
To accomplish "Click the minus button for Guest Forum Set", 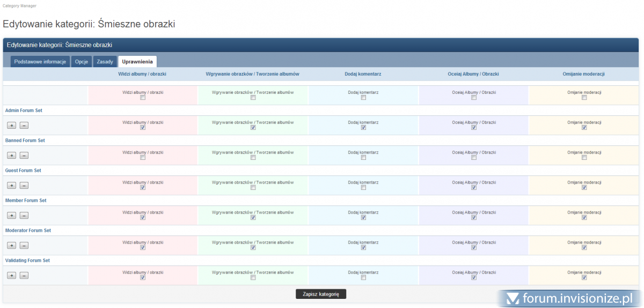I will (x=24, y=185).
